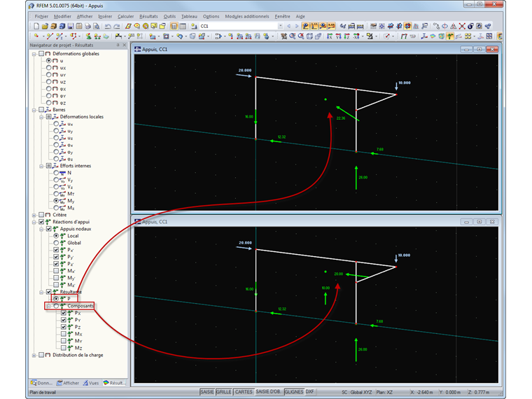Click the Print toolbar icon
The height and width of the screenshot is (399, 532).
(x=88, y=26)
